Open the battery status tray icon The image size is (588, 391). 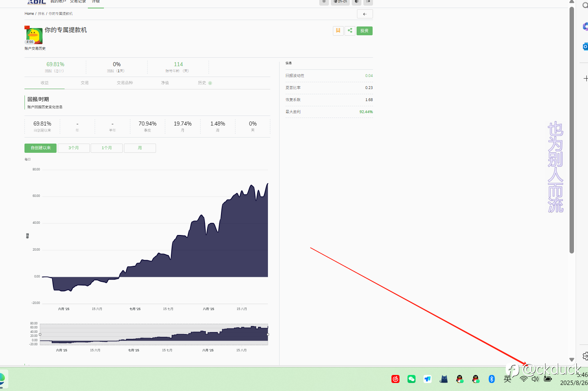pos(548,379)
